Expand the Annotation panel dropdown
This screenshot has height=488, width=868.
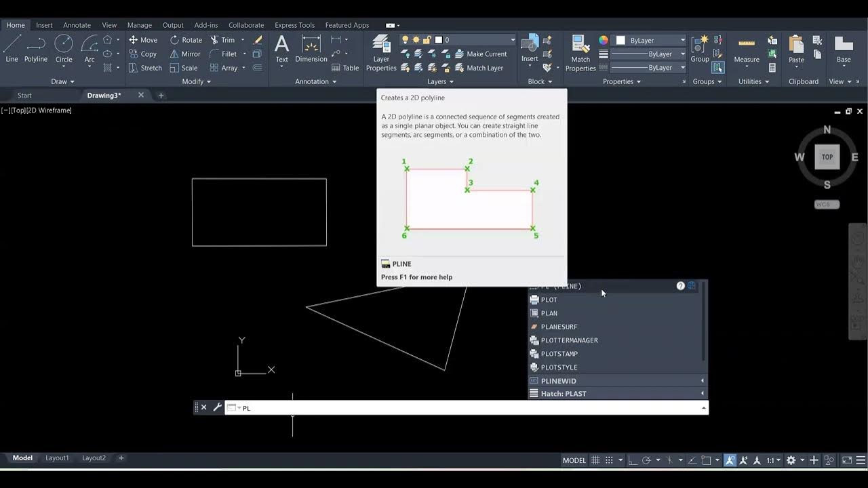(x=316, y=81)
